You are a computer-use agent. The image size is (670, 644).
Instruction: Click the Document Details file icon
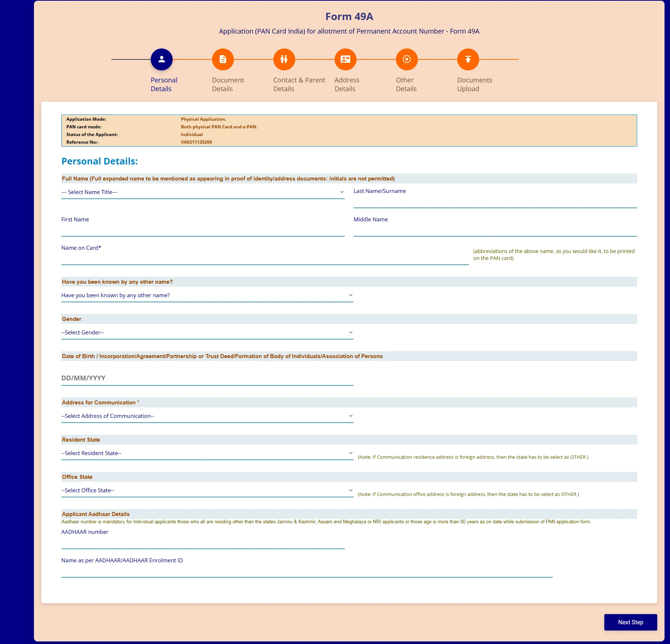pyautogui.click(x=223, y=59)
